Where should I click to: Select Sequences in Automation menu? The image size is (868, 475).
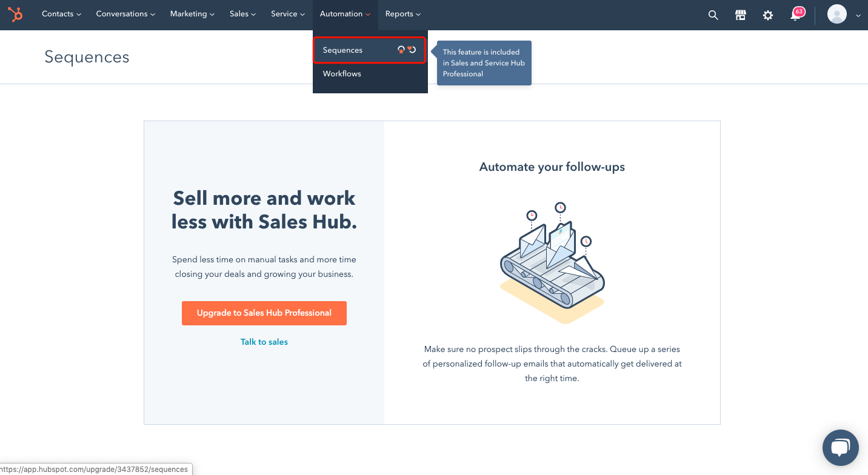point(369,50)
